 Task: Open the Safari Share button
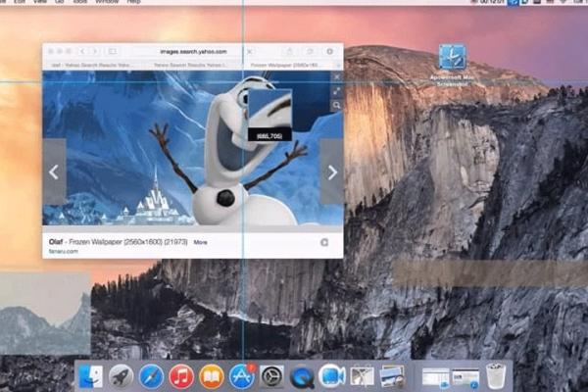tap(290, 51)
